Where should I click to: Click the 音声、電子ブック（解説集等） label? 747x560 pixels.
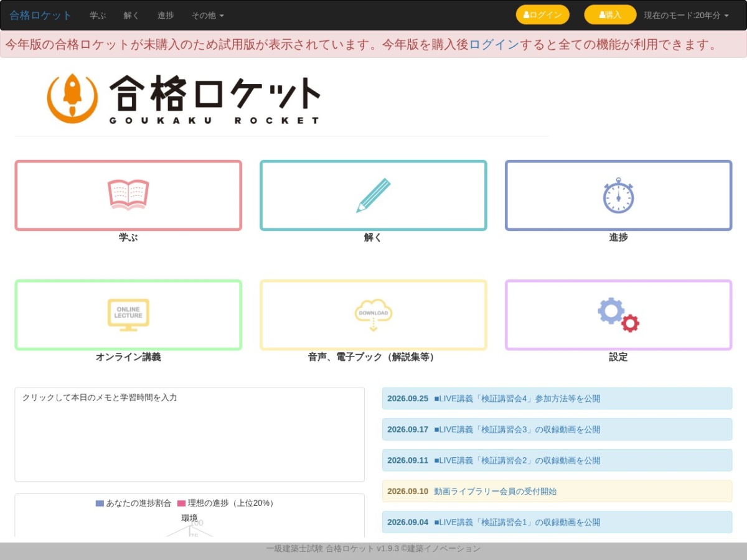click(x=373, y=357)
